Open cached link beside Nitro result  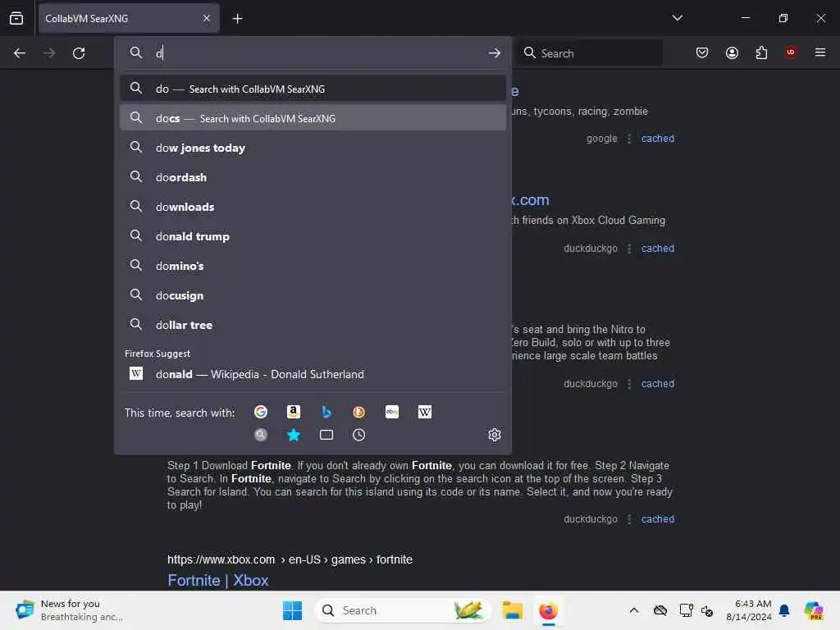tap(658, 384)
